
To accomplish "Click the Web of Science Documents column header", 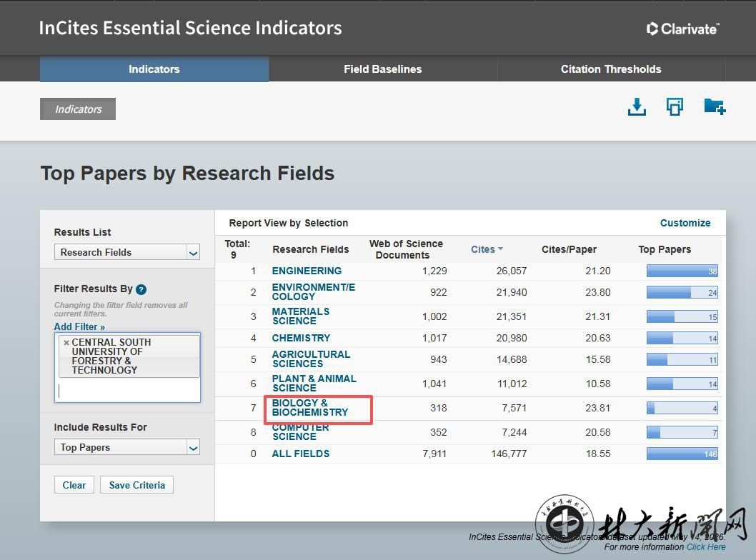I will coord(405,249).
